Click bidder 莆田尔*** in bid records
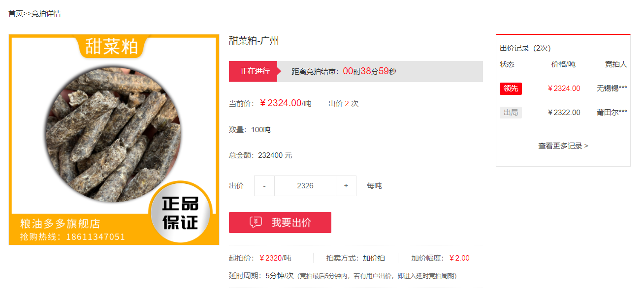This screenshot has height=295, width=644. [x=612, y=113]
